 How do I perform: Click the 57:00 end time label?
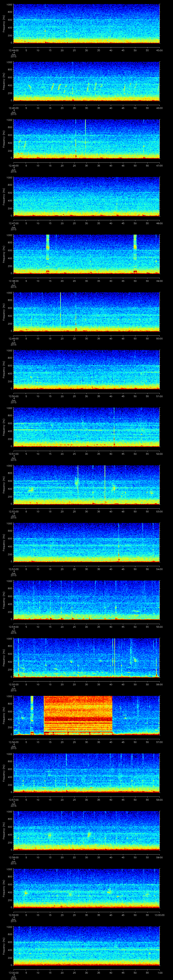coord(160,742)
